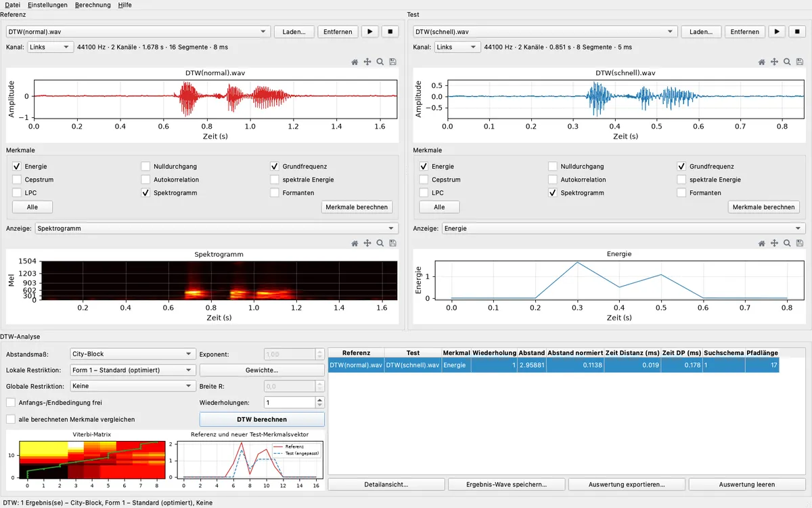Activate zoom tool on Referenz waveform plot
Image resolution: width=812 pixels, height=508 pixels.
[380, 62]
